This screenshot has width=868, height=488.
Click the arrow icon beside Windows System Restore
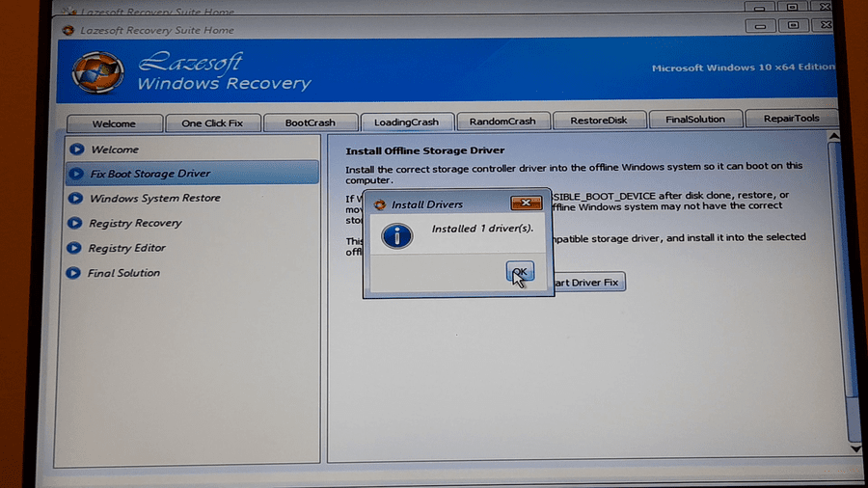tap(75, 198)
